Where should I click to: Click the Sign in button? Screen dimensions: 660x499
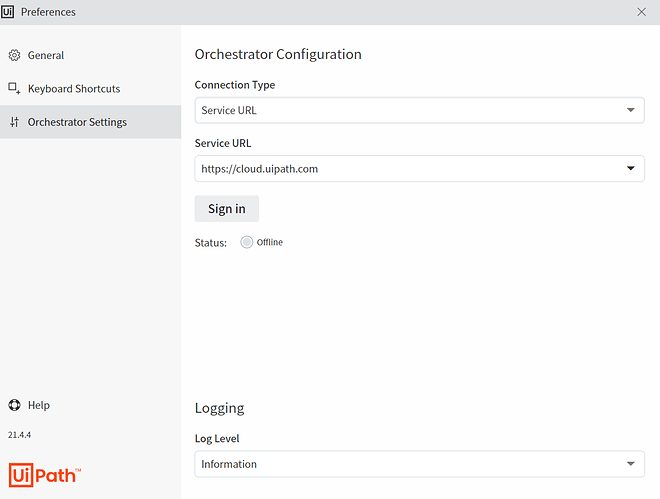pyautogui.click(x=226, y=209)
